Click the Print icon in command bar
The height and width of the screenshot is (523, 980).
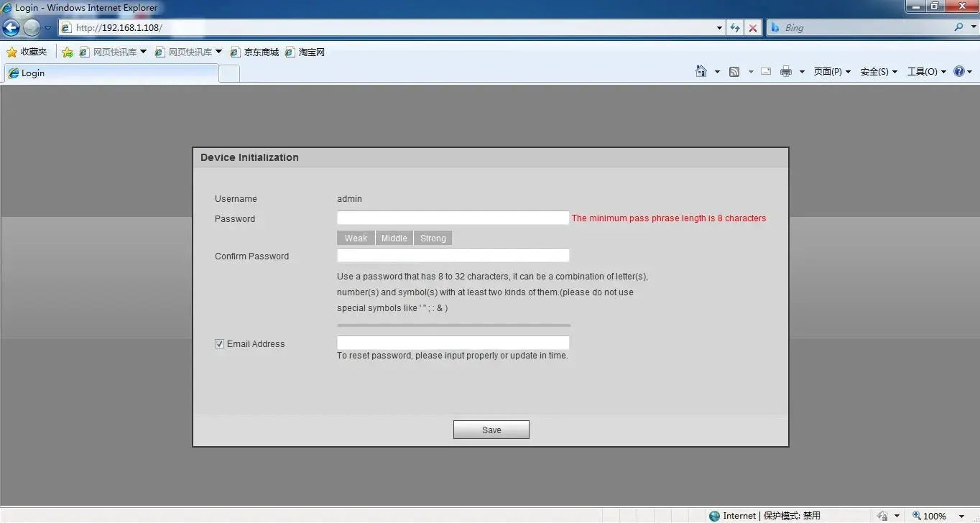pyautogui.click(x=786, y=71)
